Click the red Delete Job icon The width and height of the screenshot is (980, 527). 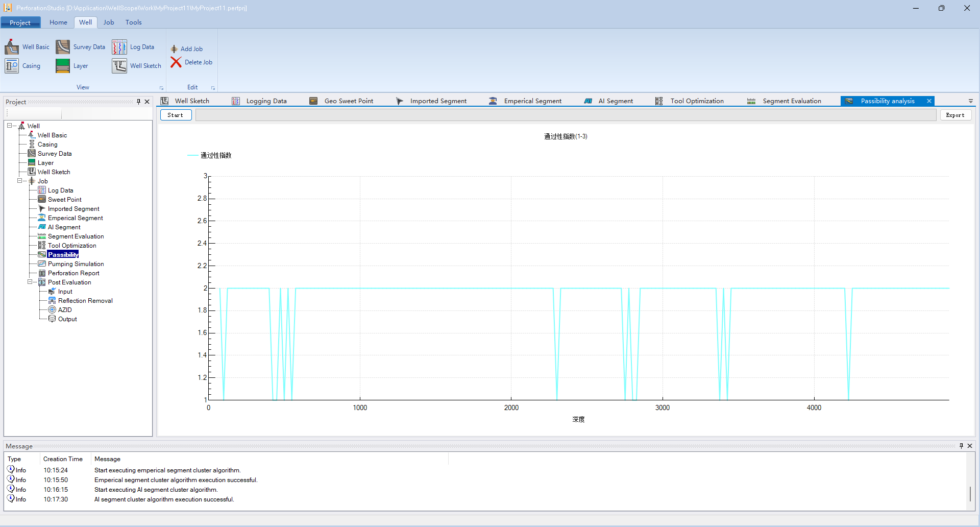pos(176,62)
